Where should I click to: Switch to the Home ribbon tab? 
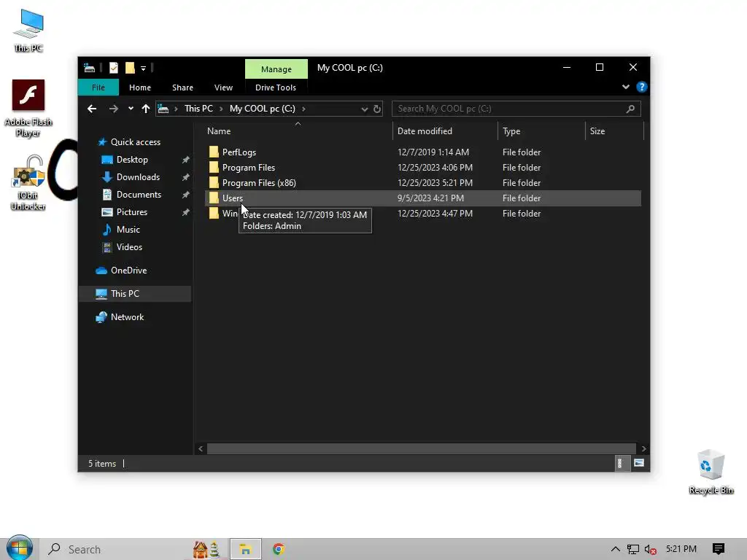(140, 87)
